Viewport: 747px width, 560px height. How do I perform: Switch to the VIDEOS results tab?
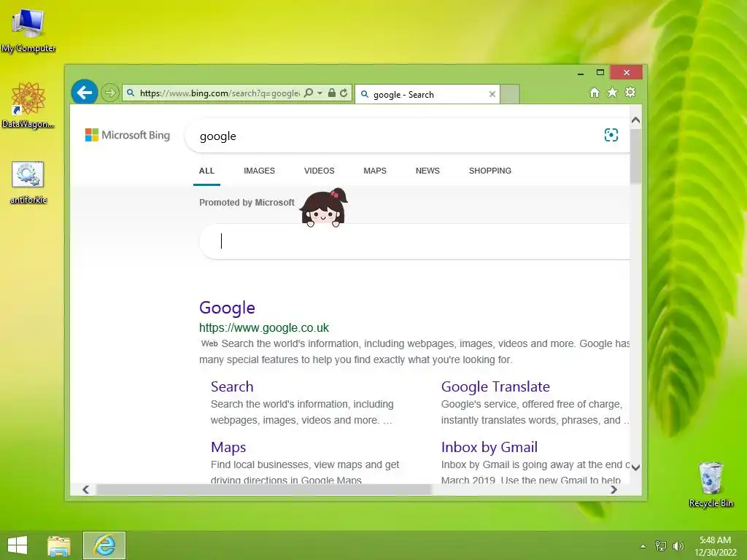(x=320, y=171)
